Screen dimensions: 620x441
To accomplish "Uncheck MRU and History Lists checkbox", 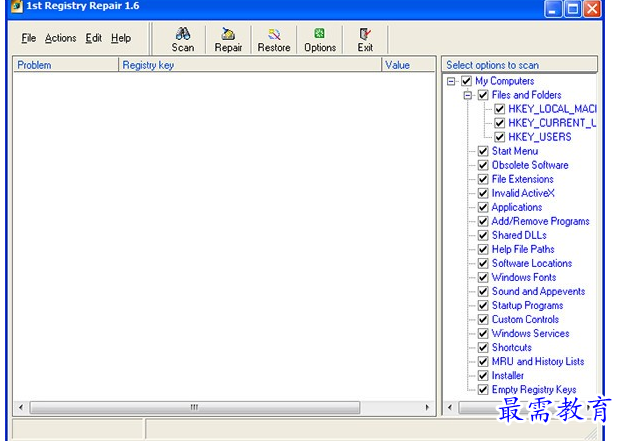I will pos(483,362).
